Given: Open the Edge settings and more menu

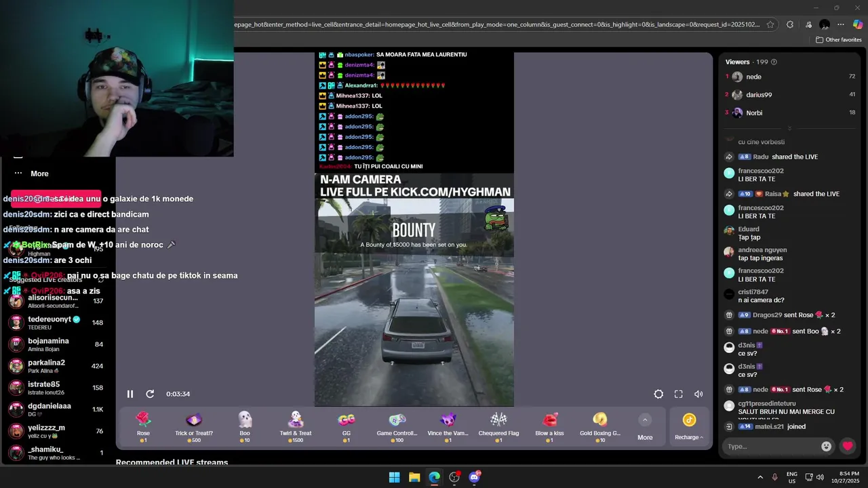Looking at the screenshot, I should pos(842,24).
